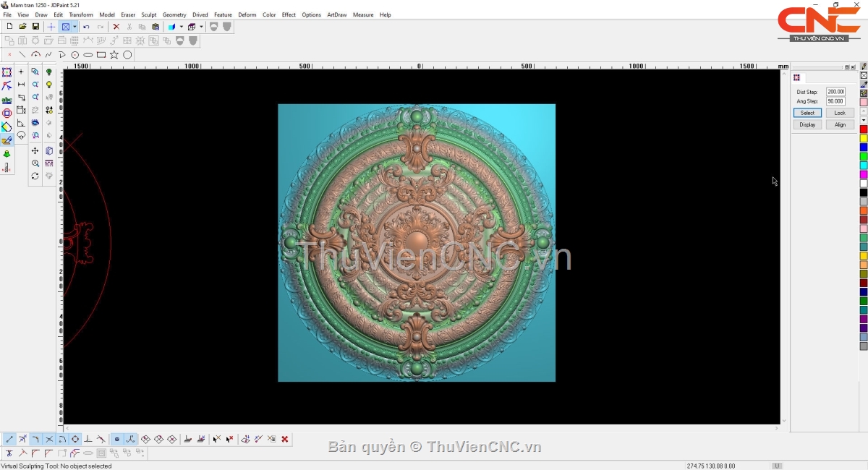
Task: Toggle the circle center snap button
Action: [75, 439]
